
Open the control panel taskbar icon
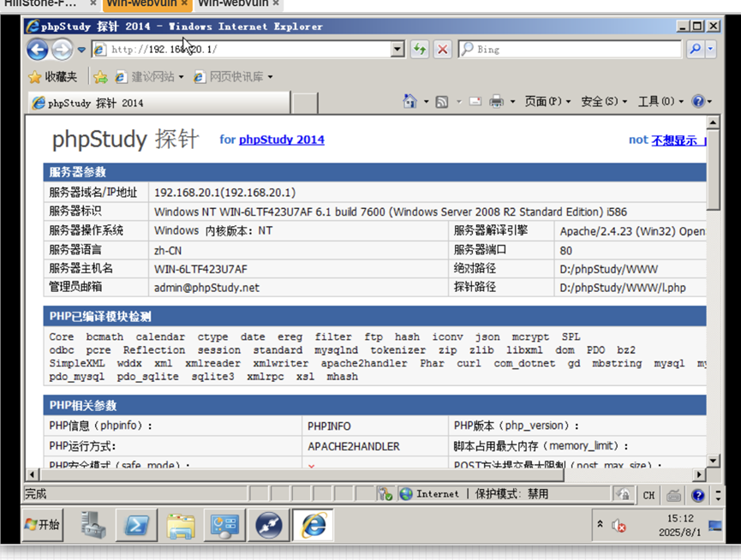(x=224, y=526)
